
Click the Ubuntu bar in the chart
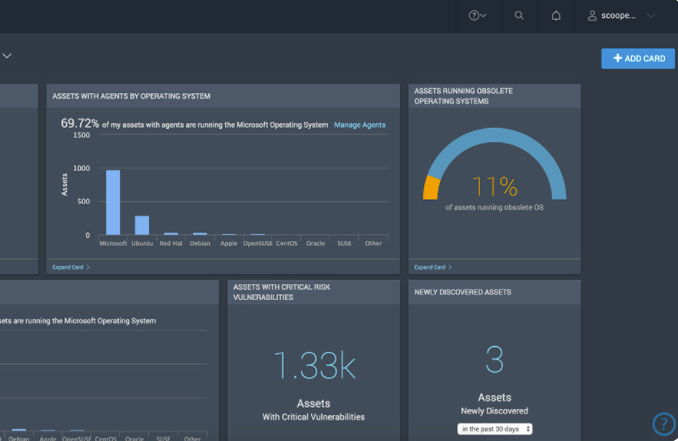pos(142,225)
